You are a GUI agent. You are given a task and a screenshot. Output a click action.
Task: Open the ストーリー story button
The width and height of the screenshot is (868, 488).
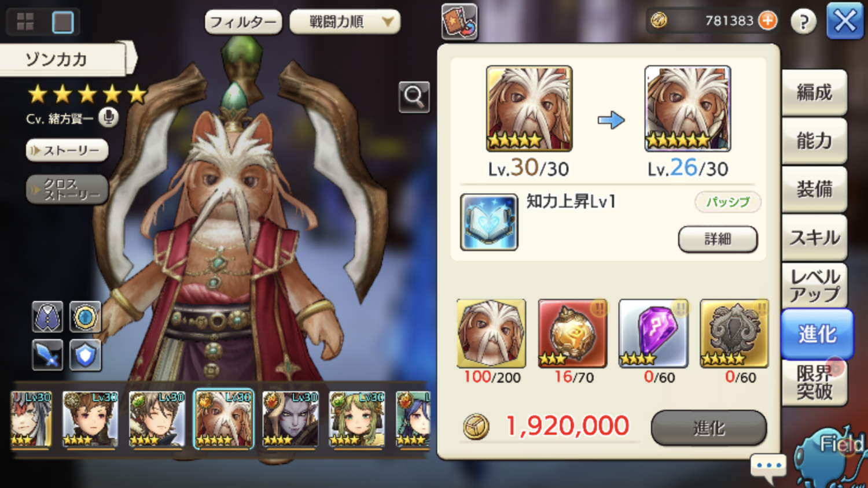(x=67, y=150)
